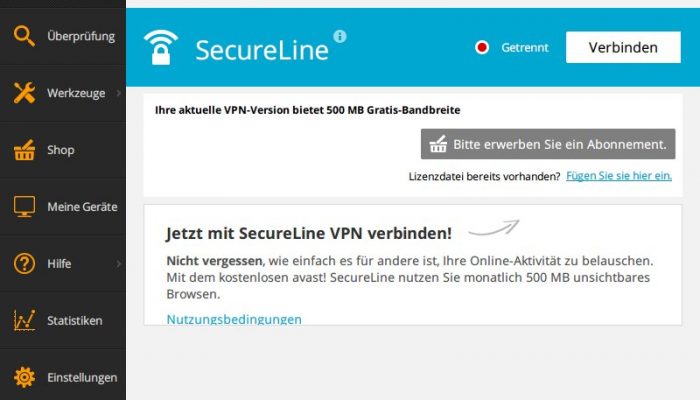700x400 pixels.
Task: Click the Werkzeuge wrench and screwdriver icon
Action: [x=24, y=93]
